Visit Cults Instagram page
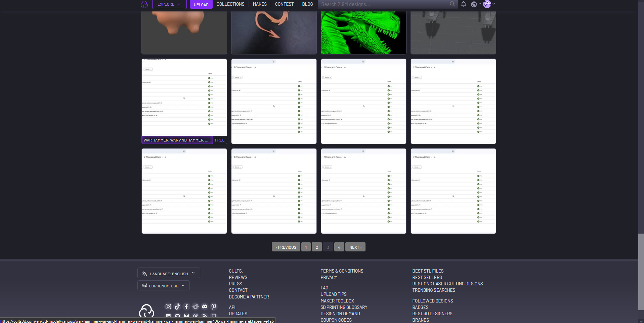The image size is (644, 323). click(x=168, y=307)
